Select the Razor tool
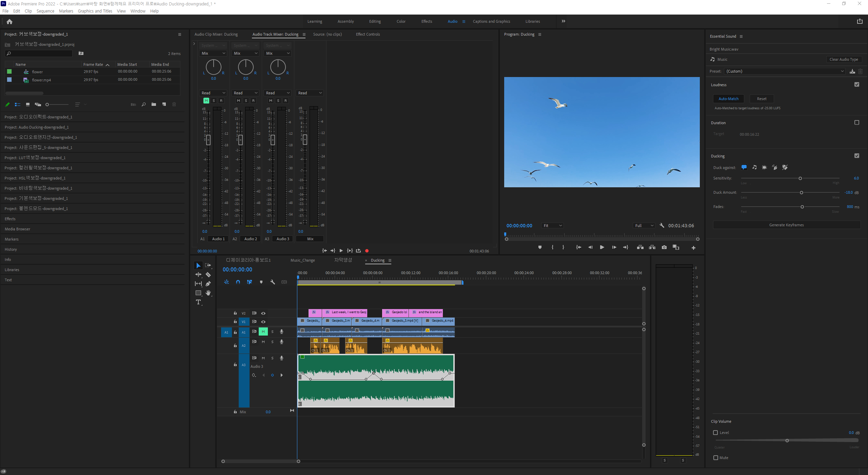 coord(208,275)
